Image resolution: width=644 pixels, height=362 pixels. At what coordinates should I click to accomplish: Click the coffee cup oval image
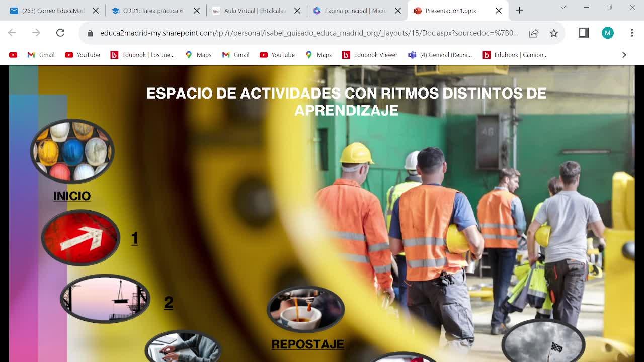tap(305, 310)
